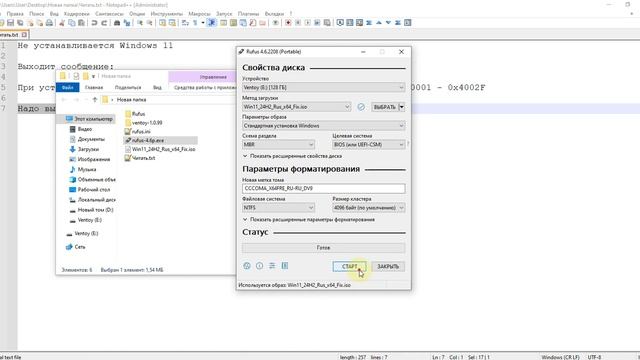Viewport: 640px width, 360px height.
Task: Click the Rufus language globe icon
Action: point(247,266)
